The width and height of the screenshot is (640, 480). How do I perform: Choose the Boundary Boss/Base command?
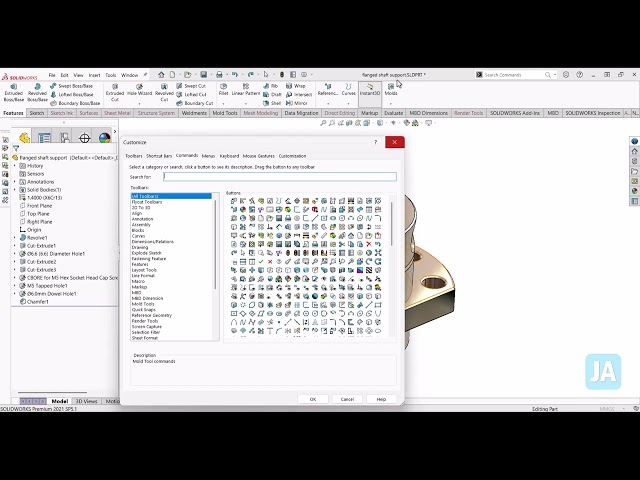coord(75,103)
